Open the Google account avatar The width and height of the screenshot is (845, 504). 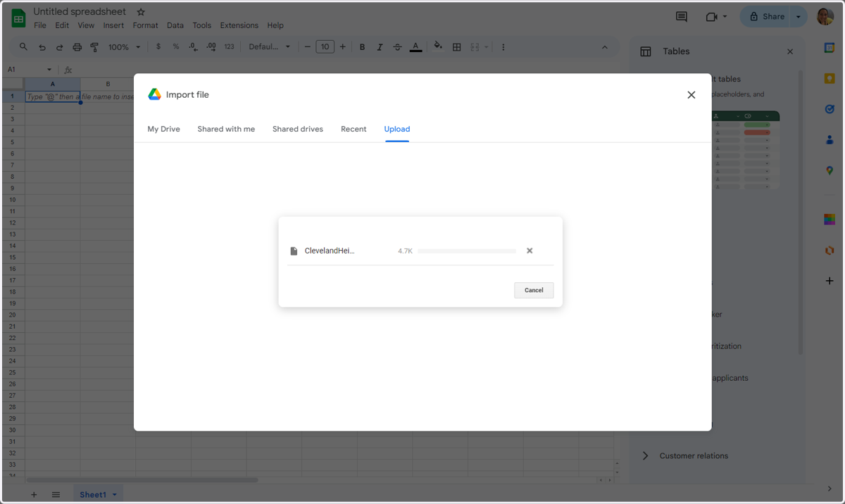click(825, 16)
